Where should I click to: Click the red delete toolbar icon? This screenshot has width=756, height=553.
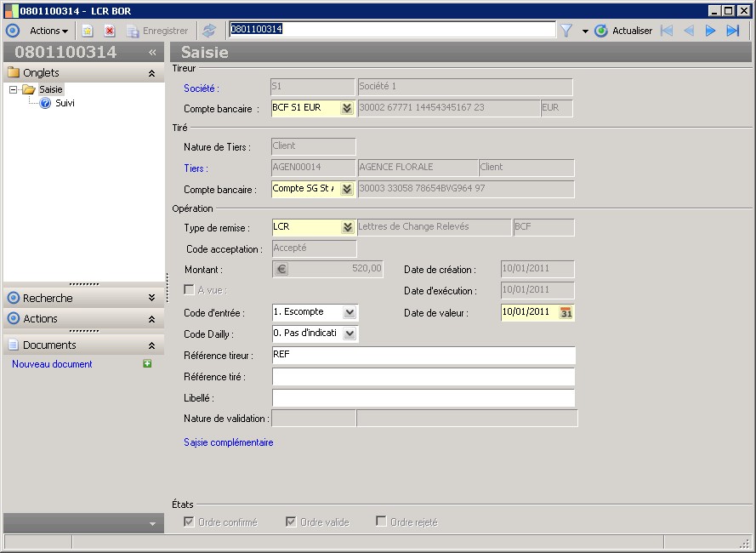(x=110, y=31)
